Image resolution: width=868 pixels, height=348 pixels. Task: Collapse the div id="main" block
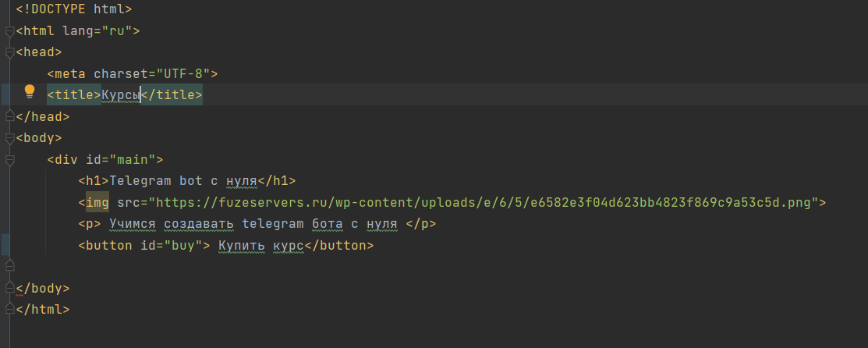pyautogui.click(x=9, y=160)
